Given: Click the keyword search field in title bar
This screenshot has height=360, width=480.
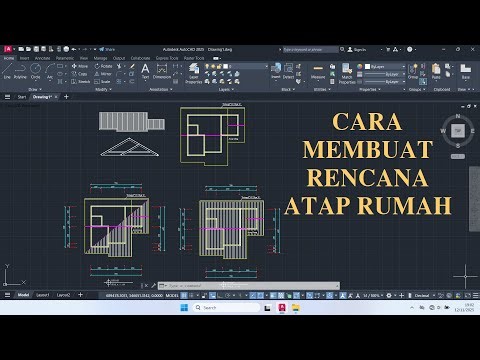Looking at the screenshot, I should click(x=310, y=49).
